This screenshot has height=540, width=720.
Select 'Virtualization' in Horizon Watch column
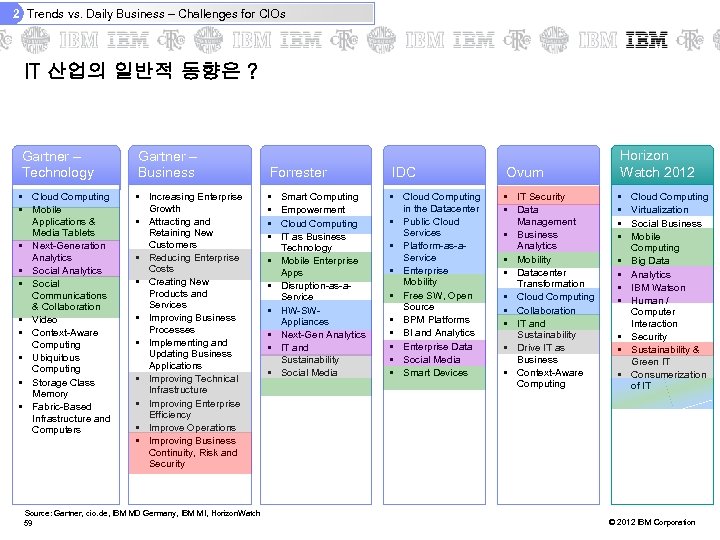[659, 209]
